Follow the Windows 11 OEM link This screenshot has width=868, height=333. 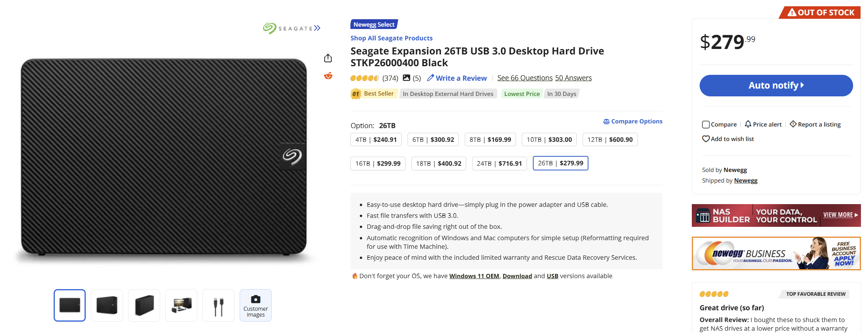pyautogui.click(x=474, y=276)
